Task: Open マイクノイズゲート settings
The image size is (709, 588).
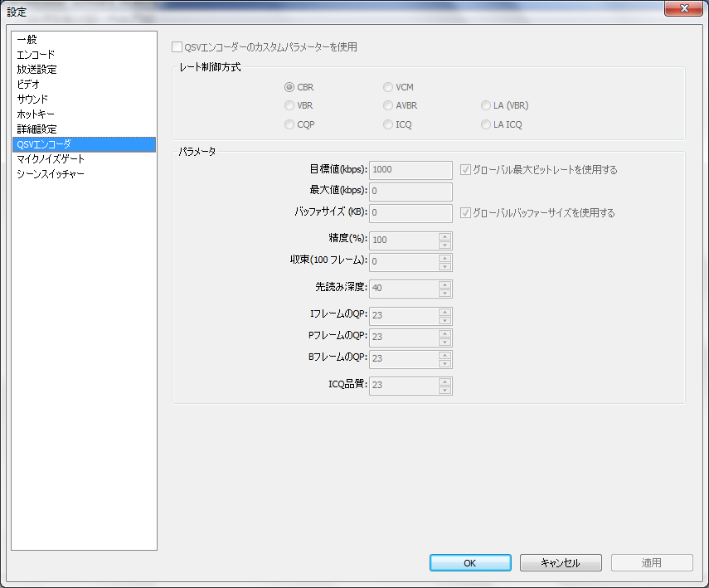Action: pyautogui.click(x=84, y=159)
